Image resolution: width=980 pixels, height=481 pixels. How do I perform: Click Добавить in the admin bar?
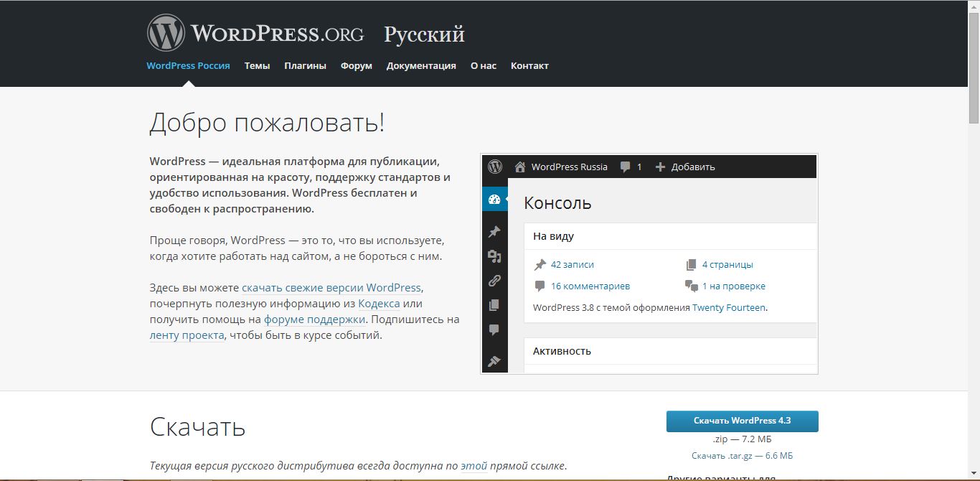[693, 167]
